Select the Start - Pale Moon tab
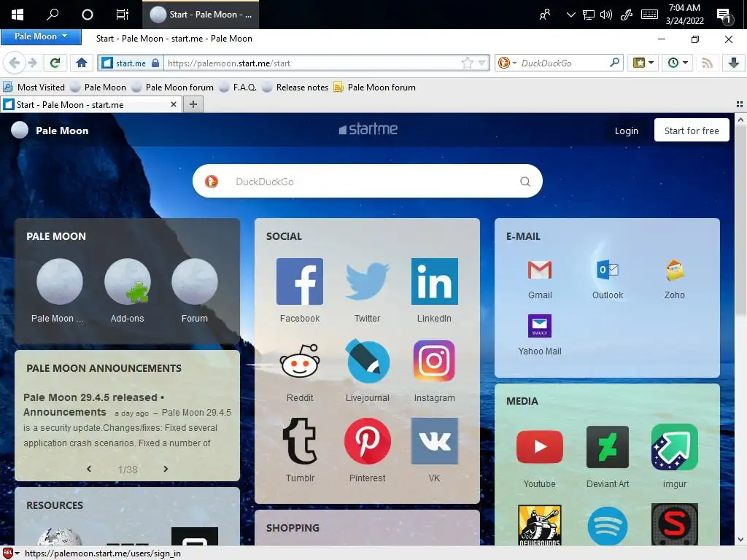This screenshot has width=747, height=560. (x=91, y=105)
